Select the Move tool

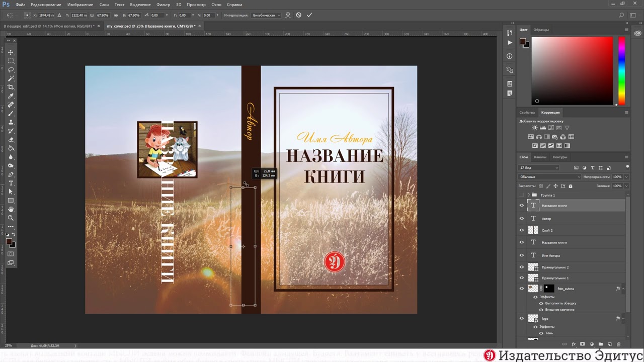11,52
